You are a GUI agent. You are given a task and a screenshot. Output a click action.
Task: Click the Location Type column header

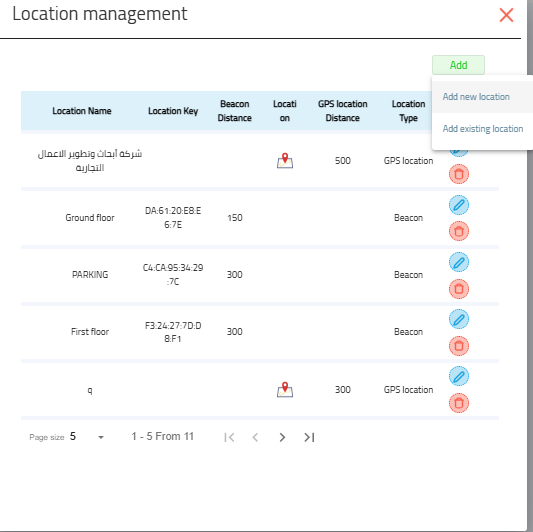click(408, 111)
